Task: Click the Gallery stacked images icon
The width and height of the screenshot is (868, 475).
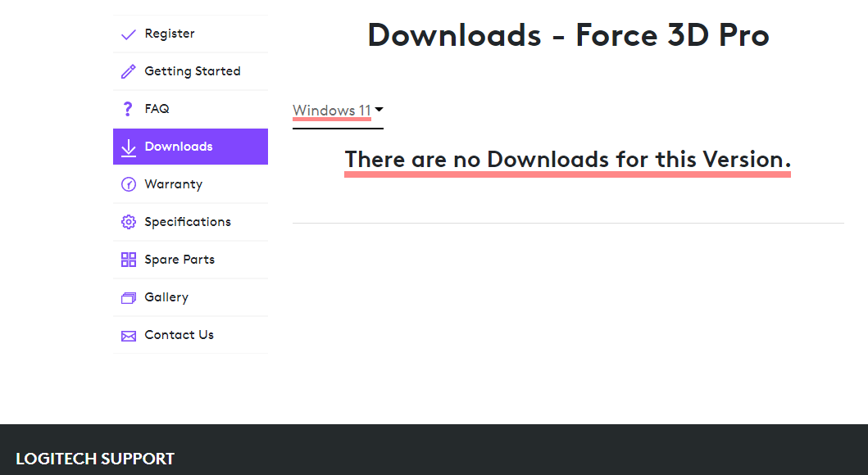Action: click(129, 298)
